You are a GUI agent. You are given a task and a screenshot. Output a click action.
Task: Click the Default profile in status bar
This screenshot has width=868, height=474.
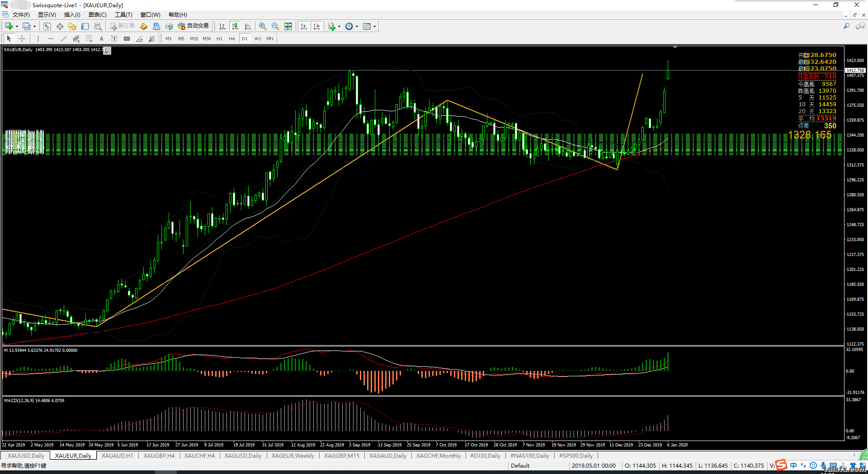(x=520, y=465)
